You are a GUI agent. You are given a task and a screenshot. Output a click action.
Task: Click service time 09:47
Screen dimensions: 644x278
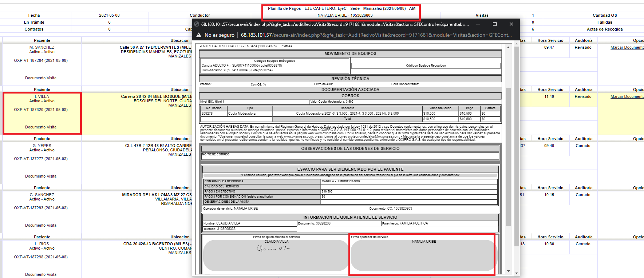549,47
